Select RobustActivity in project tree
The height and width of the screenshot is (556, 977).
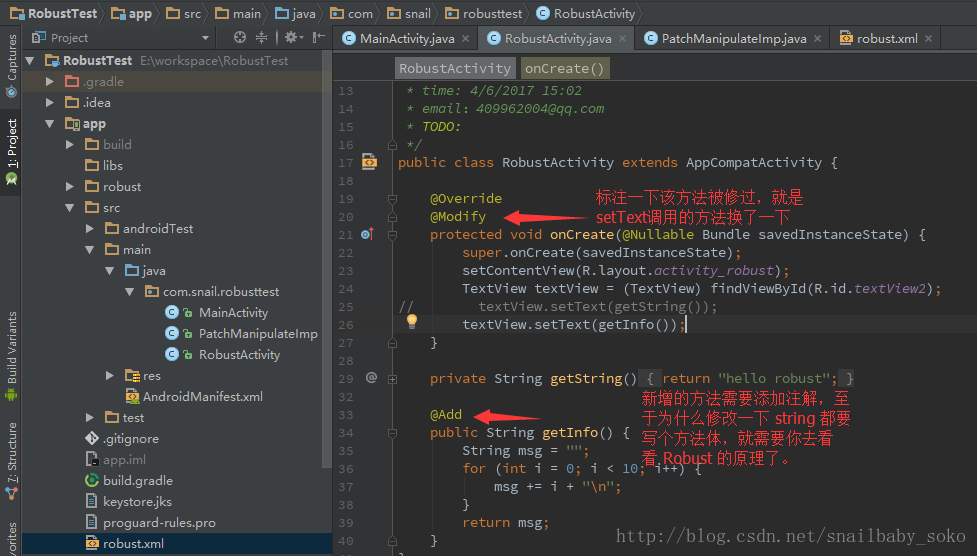[x=239, y=355]
